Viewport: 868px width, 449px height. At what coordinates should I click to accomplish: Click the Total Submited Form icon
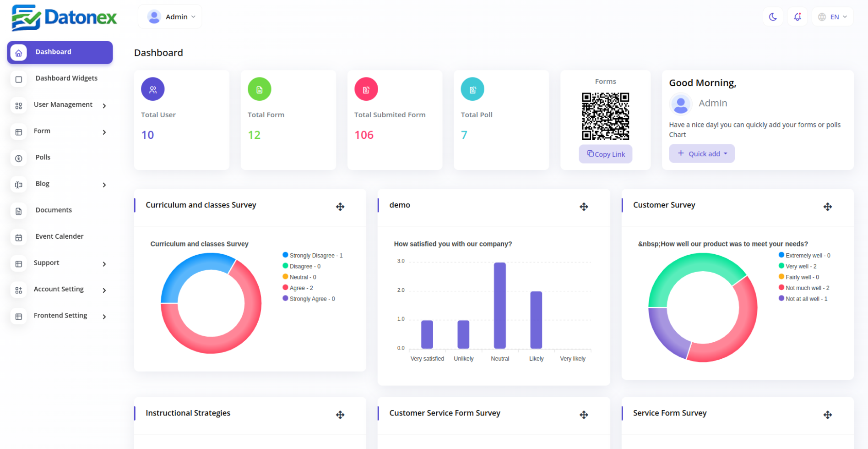(366, 89)
